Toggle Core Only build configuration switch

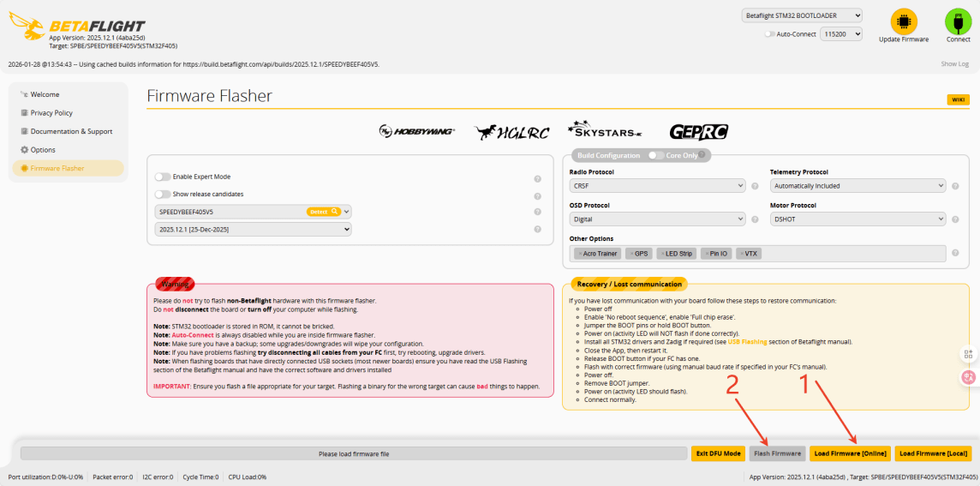pyautogui.click(x=655, y=155)
